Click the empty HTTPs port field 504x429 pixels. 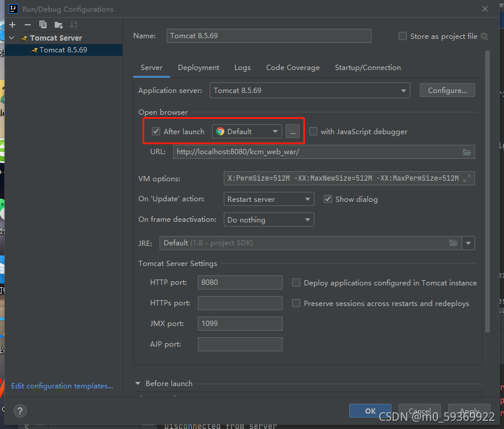[240, 303]
